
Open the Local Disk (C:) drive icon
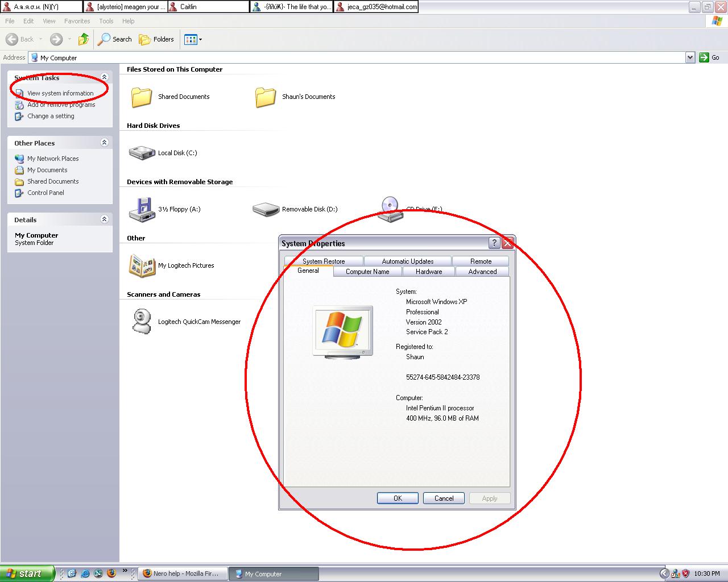[142, 153]
